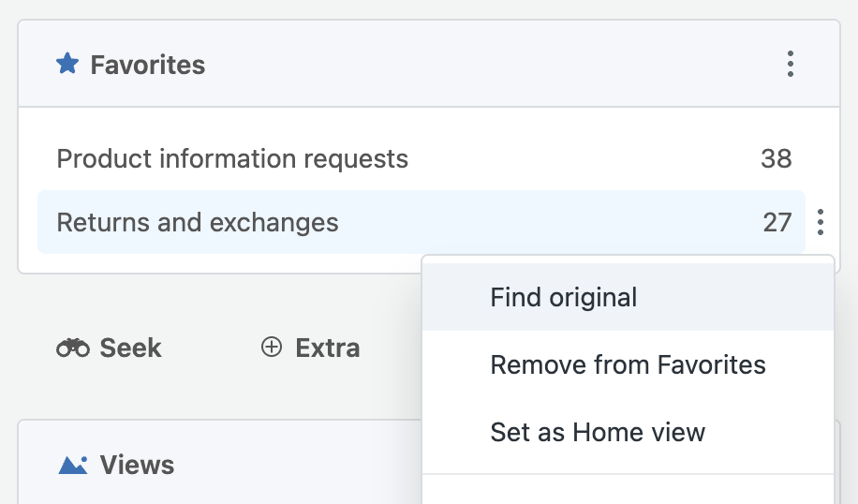Click the Returns and exchanges row kebab icon
The image size is (858, 504).
pos(820,222)
